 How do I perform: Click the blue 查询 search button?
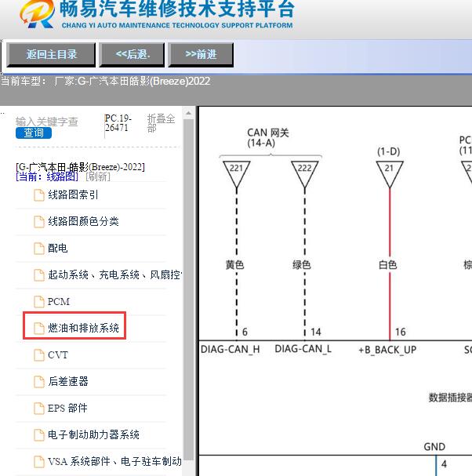click(x=34, y=133)
